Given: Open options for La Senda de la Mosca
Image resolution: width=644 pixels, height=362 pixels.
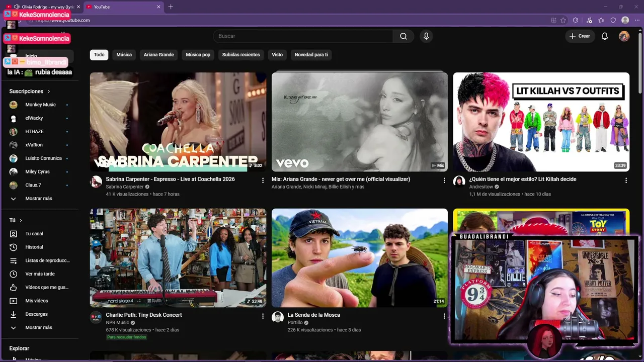Looking at the screenshot, I should [444, 316].
